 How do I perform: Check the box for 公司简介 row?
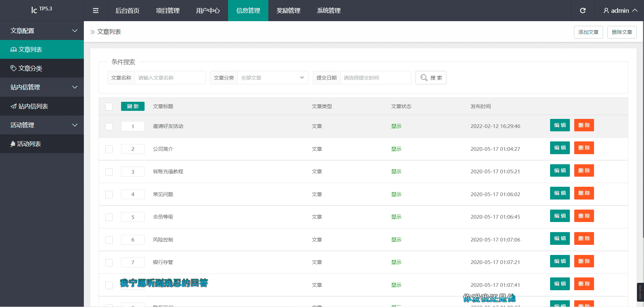click(x=109, y=149)
